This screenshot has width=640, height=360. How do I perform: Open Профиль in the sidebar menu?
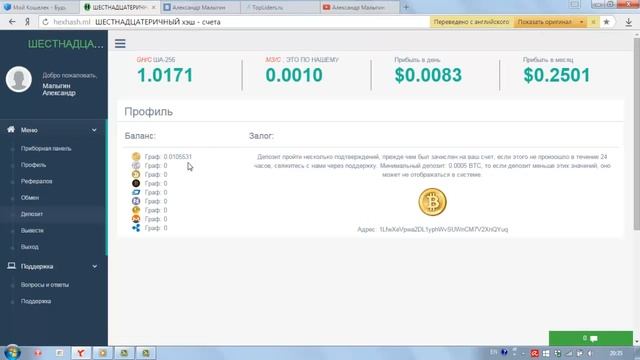(x=33, y=165)
